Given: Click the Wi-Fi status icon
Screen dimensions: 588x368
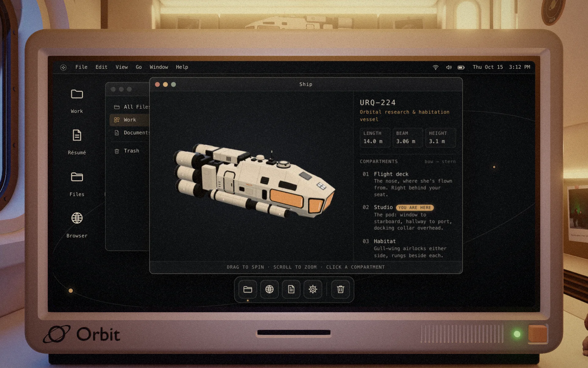Looking at the screenshot, I should click(x=435, y=67).
